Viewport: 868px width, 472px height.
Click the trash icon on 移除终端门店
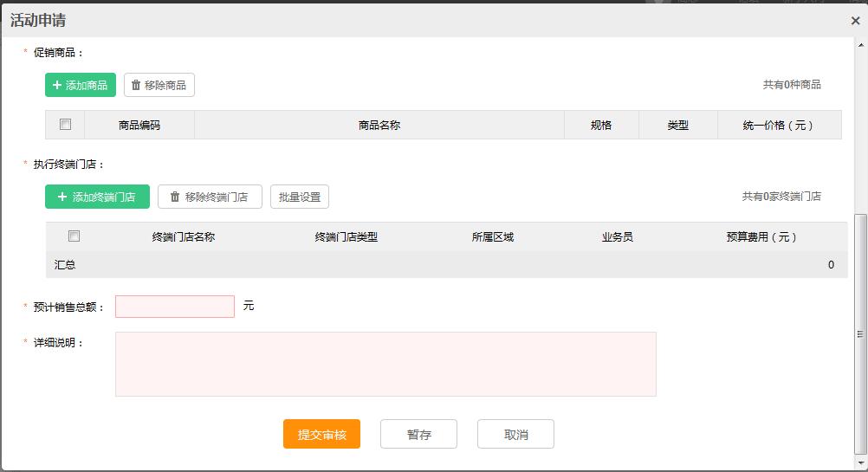click(175, 197)
